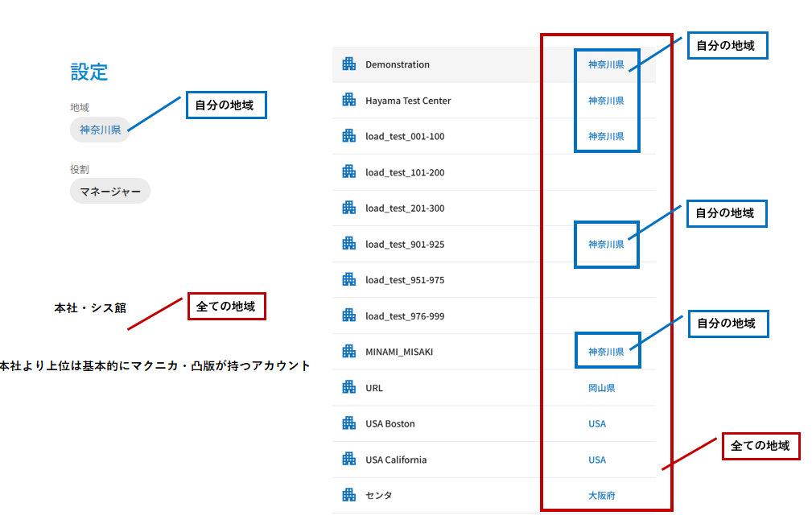Select the building icon for USA Boston

tap(348, 423)
